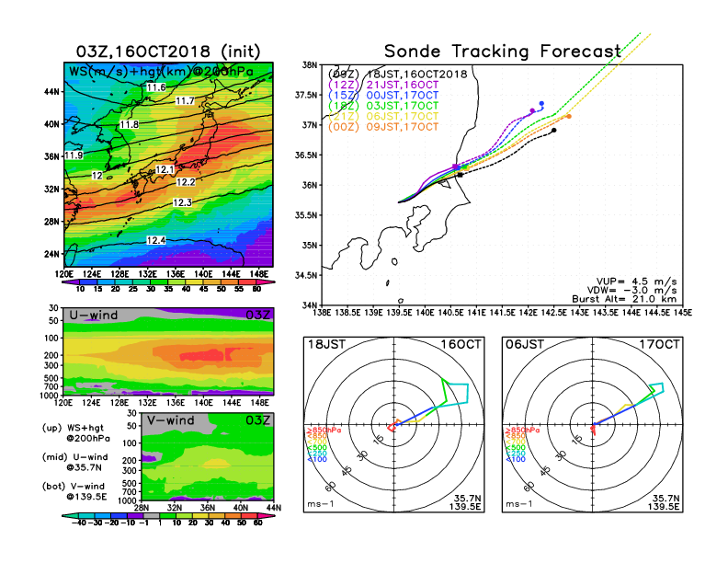Screen dimensions: 728x563
Task: Click the 11.8 height contour label
Action: coord(129,124)
